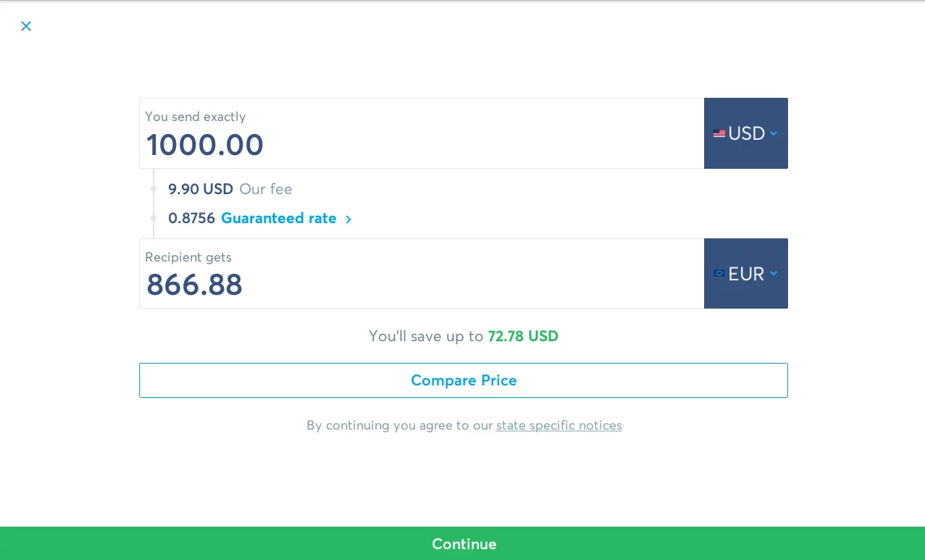Click the US flag icon
The height and width of the screenshot is (560, 925).
coord(719,133)
